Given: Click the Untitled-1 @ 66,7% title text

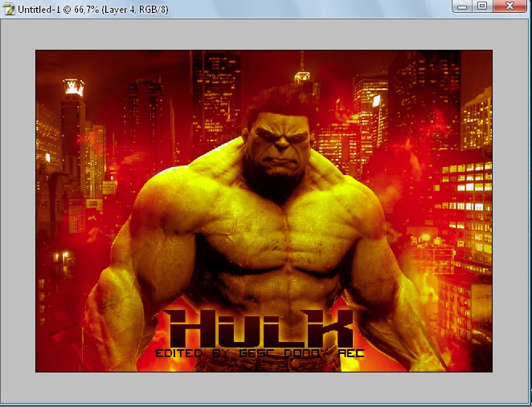Looking at the screenshot, I should [92, 10].
